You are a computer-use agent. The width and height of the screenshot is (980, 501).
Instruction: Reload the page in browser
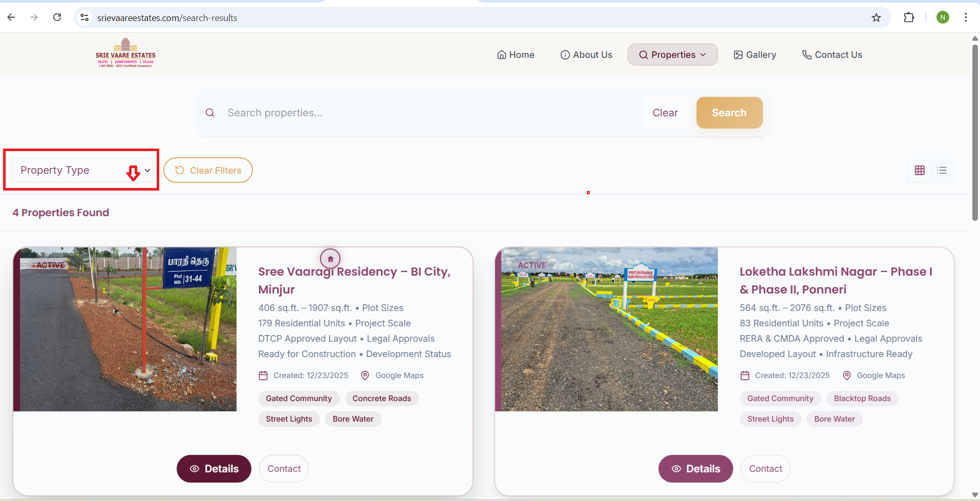point(57,18)
